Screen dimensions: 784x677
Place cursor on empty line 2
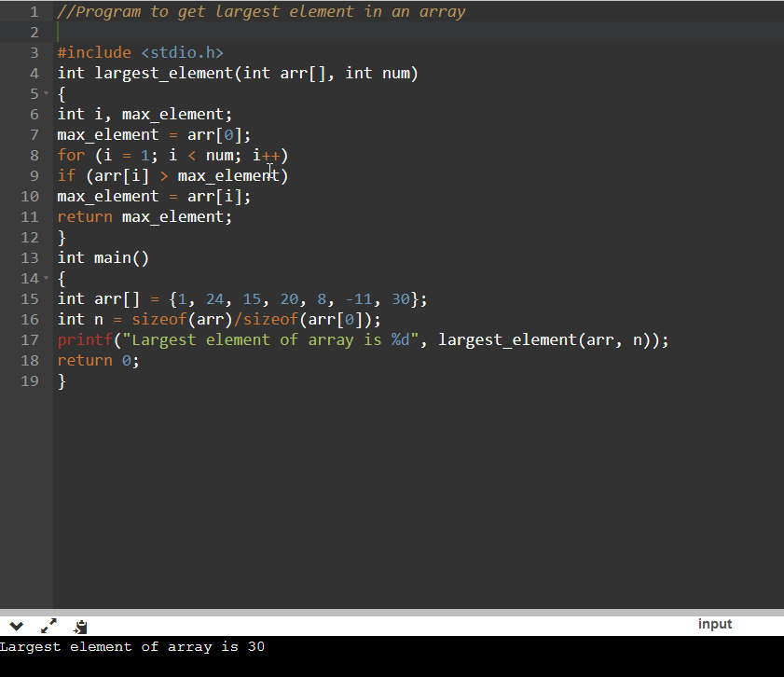click(x=418, y=32)
